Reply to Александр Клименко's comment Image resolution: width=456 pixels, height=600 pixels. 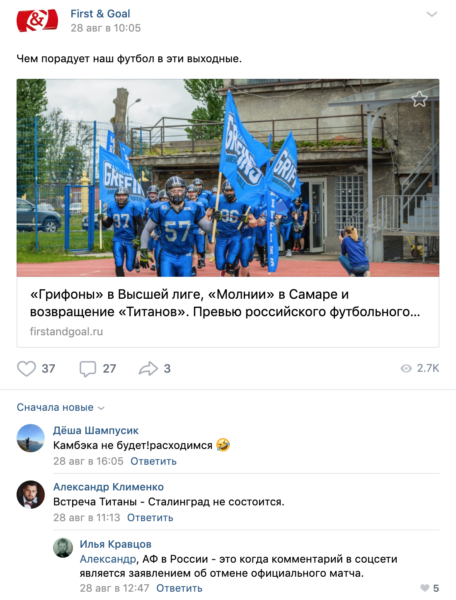(x=150, y=517)
